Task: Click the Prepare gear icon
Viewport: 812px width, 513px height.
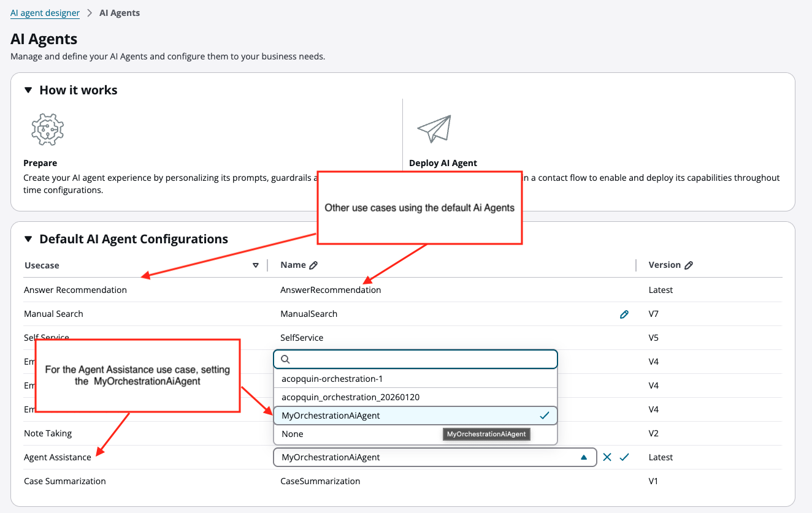Action: coord(47,129)
